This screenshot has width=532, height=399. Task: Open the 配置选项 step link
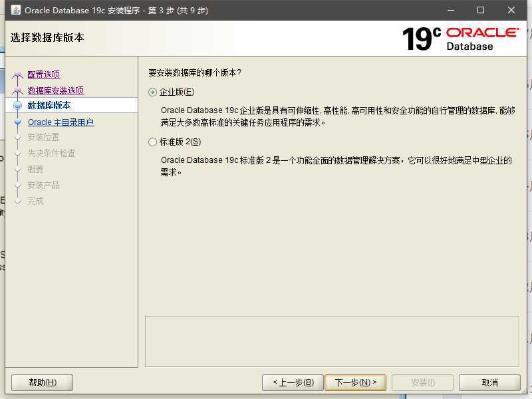coord(44,74)
